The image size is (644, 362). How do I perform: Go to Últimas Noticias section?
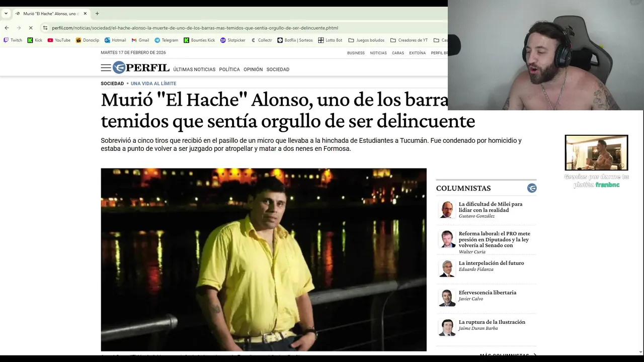[x=194, y=69]
